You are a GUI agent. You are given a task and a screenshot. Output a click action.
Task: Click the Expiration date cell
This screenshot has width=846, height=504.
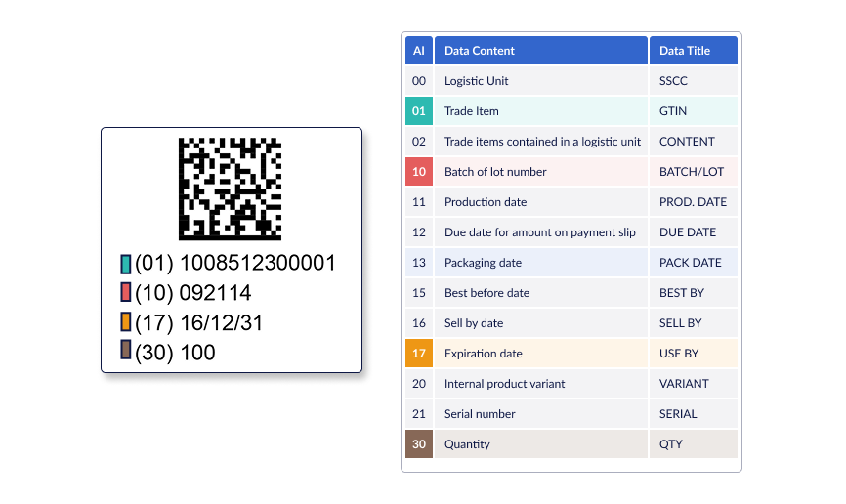coord(541,354)
